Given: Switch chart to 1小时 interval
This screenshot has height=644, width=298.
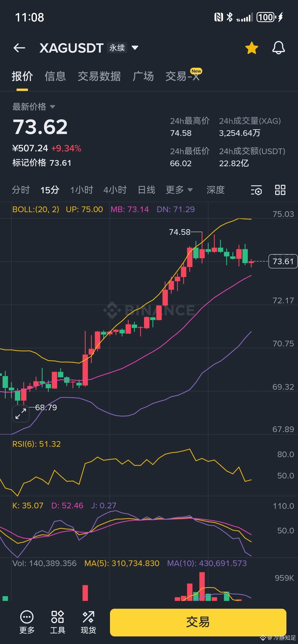Looking at the screenshot, I should [81, 190].
